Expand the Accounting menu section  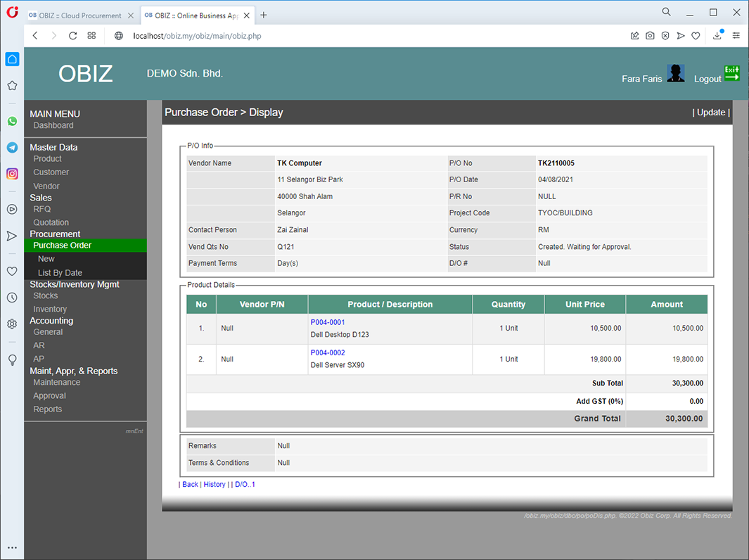(x=51, y=320)
